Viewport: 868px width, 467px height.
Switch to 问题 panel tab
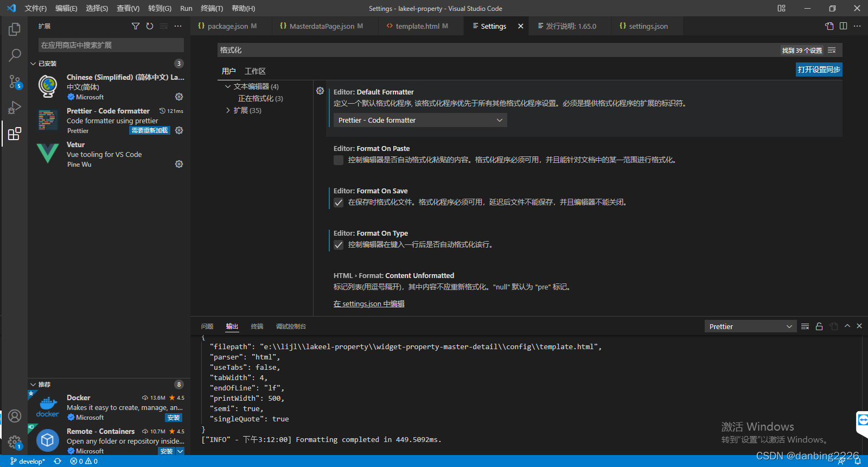point(207,326)
